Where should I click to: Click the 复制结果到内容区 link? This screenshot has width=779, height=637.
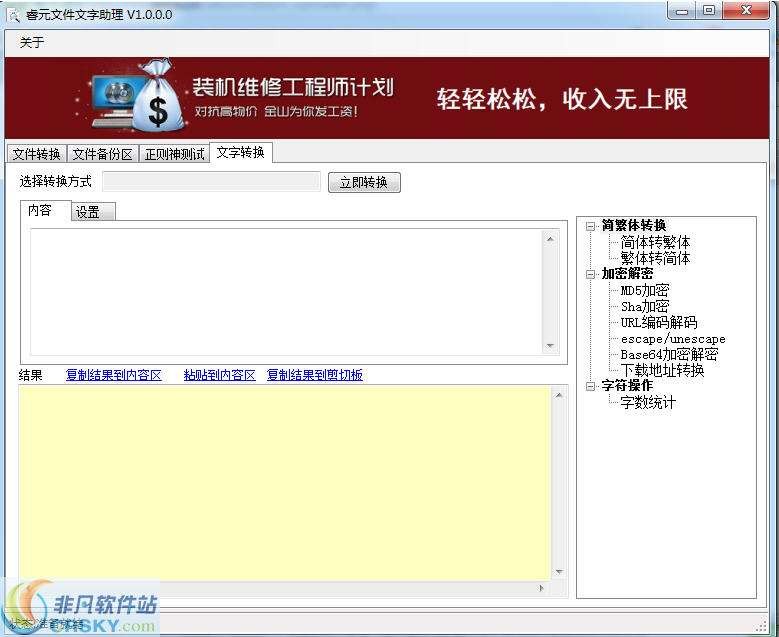pos(114,375)
